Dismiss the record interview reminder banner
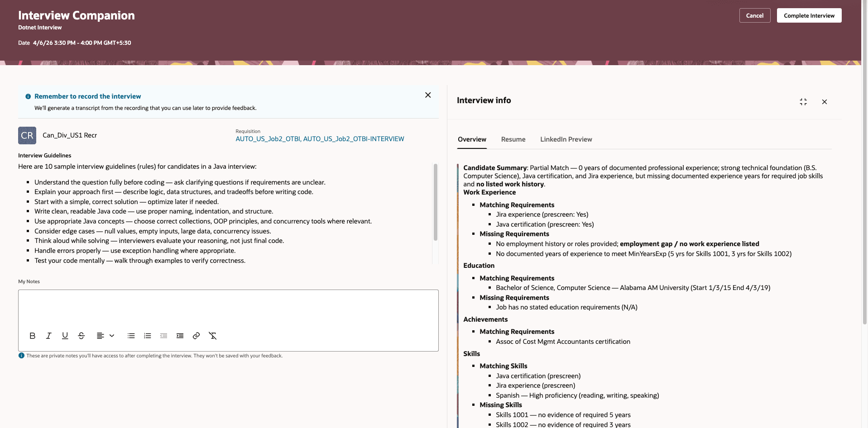This screenshot has width=868, height=428. coord(428,95)
